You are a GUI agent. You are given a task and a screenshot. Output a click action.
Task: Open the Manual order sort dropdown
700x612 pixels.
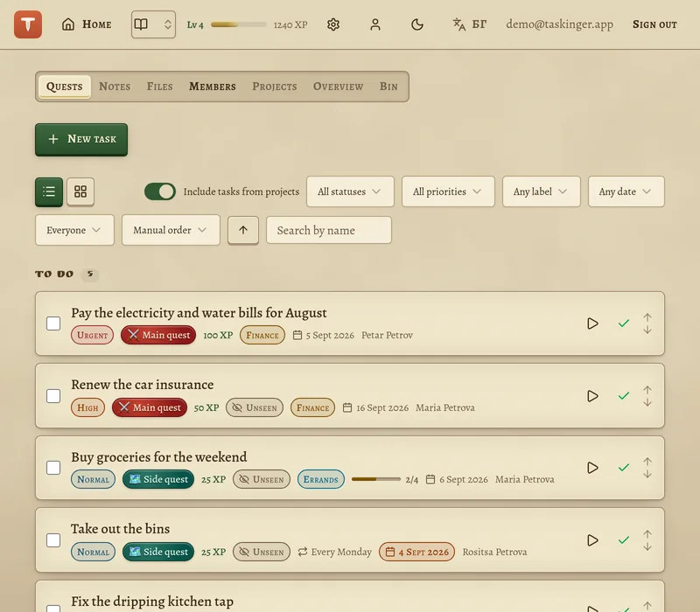click(171, 230)
